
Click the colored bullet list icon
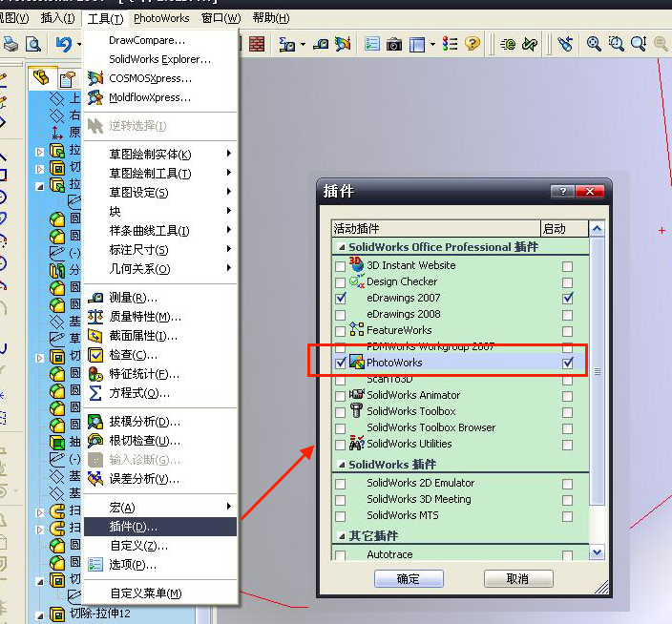(450, 44)
